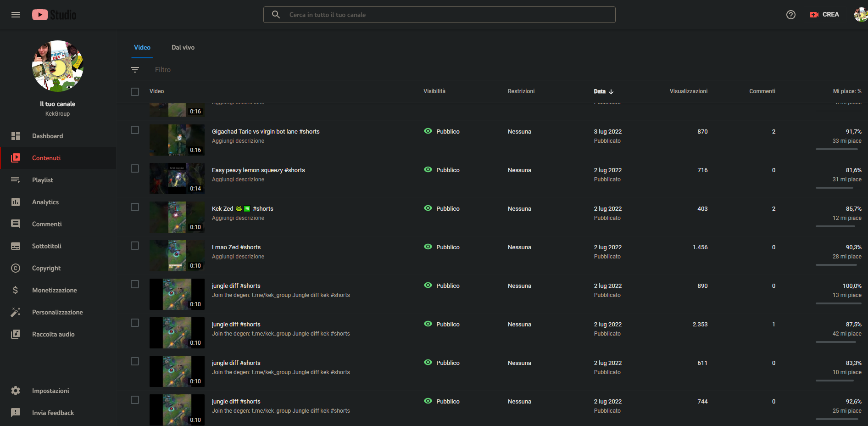The width and height of the screenshot is (868, 426).
Task: Open Raccolta audio library
Action: pos(58,334)
